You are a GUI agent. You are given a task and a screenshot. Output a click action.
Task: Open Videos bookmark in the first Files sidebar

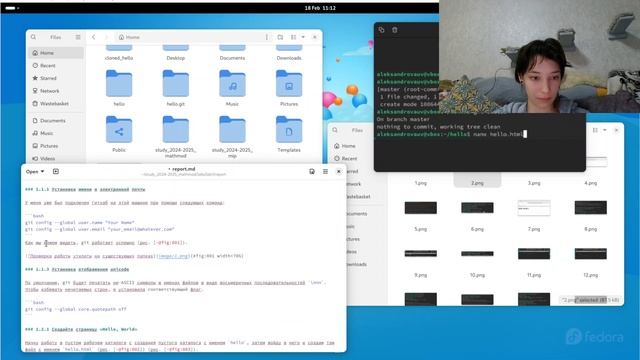(x=56, y=158)
